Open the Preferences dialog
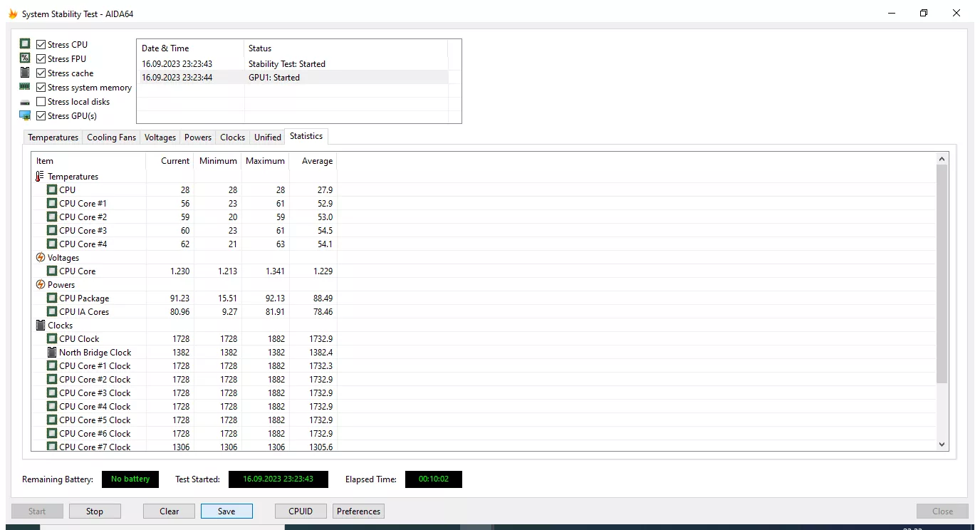The height and width of the screenshot is (530, 980). point(359,511)
